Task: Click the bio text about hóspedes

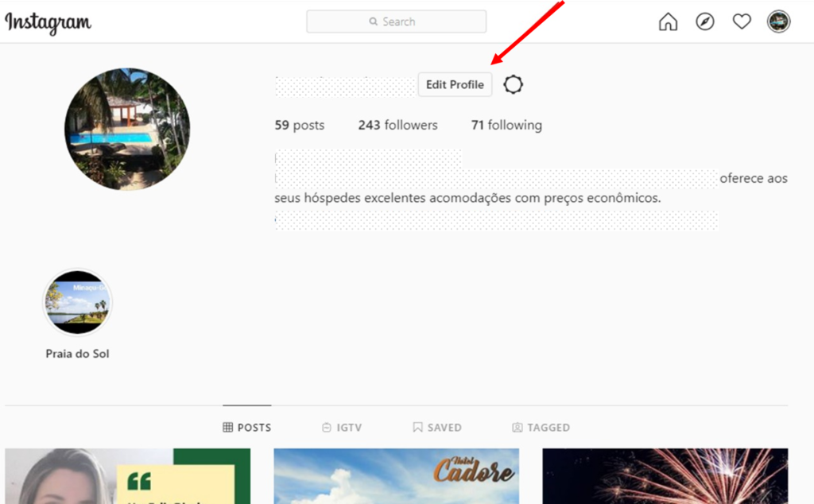Action: (x=467, y=198)
